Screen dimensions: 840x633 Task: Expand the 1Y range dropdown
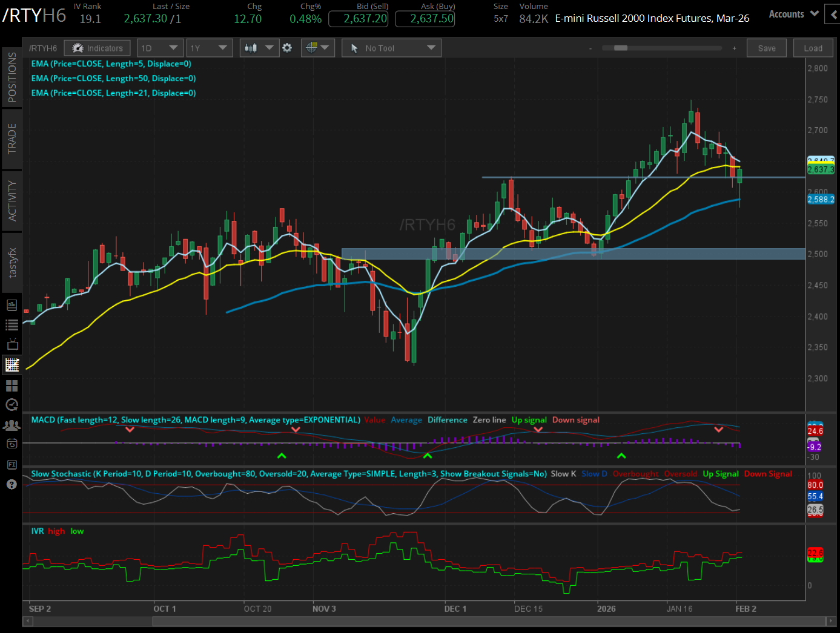pos(210,47)
